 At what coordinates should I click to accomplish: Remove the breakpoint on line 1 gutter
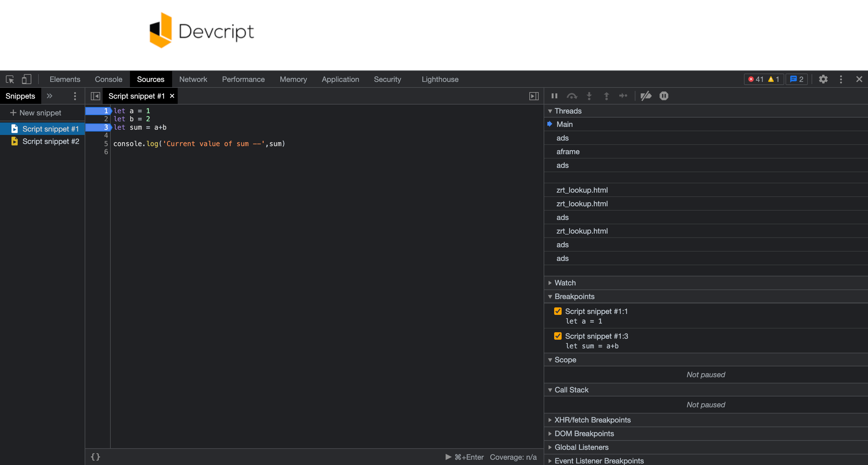coord(98,110)
